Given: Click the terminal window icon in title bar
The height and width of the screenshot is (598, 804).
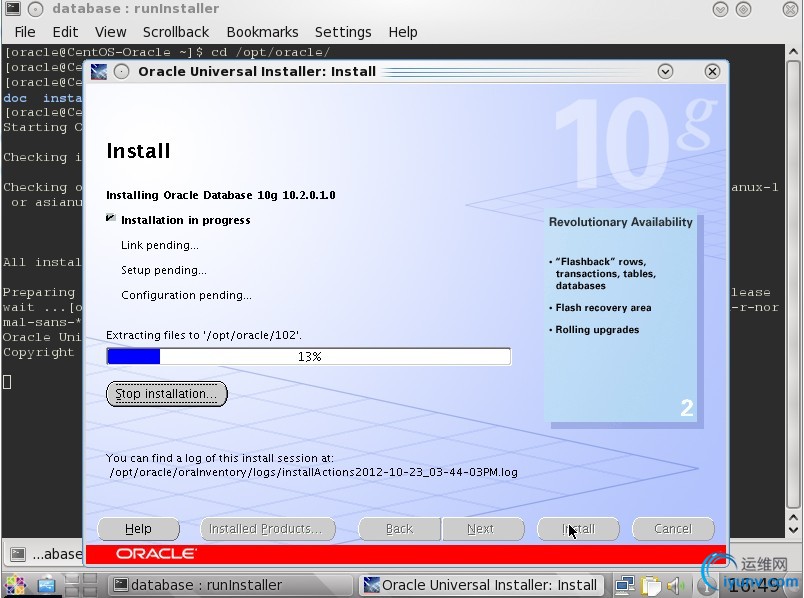Looking at the screenshot, I should [x=13, y=8].
